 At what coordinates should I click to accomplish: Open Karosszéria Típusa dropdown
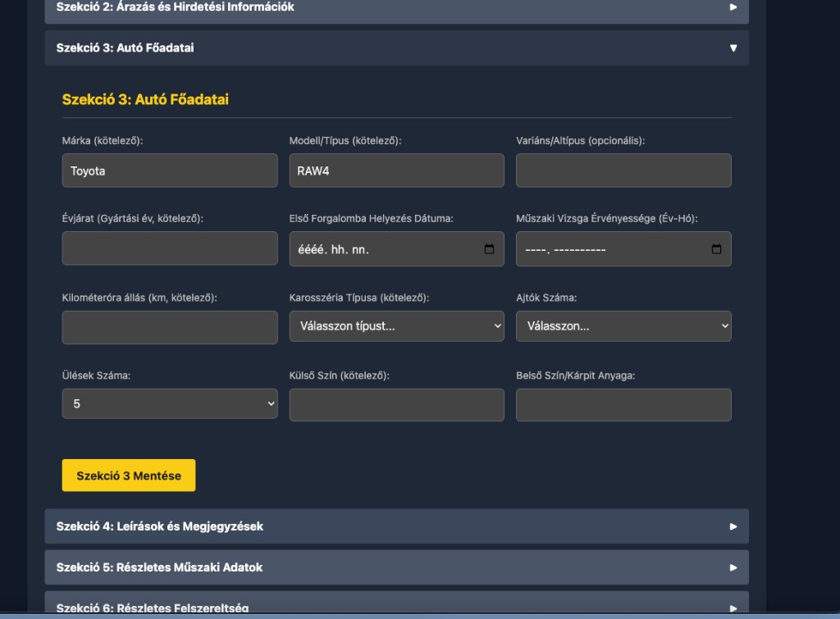pos(396,326)
